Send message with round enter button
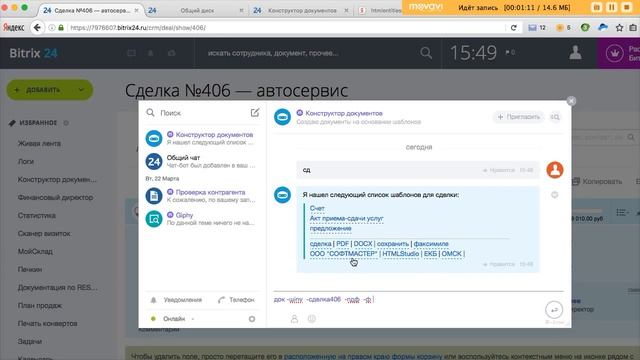The image size is (640, 360). pos(554,310)
